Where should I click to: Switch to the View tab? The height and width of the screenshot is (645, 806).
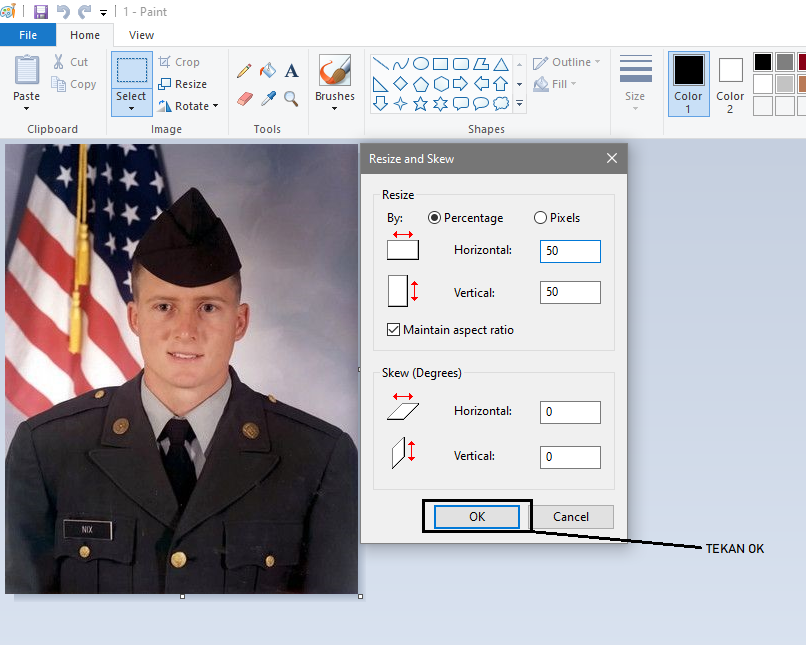141,35
